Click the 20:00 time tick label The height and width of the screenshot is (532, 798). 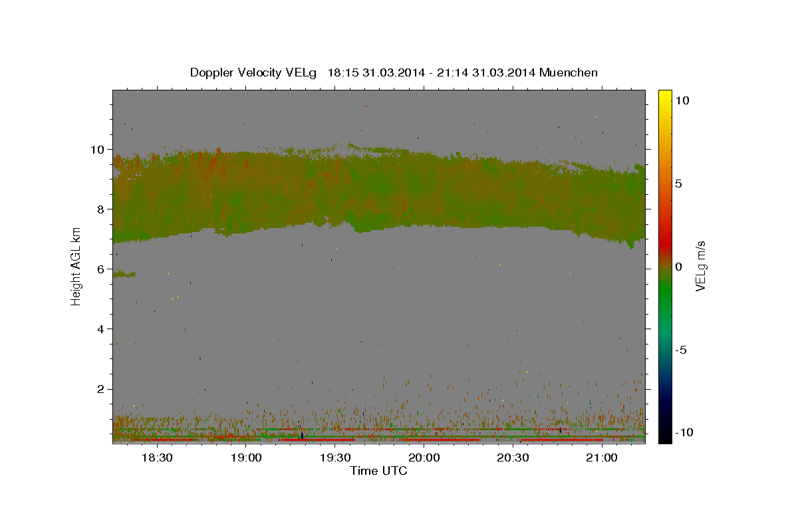point(424,458)
